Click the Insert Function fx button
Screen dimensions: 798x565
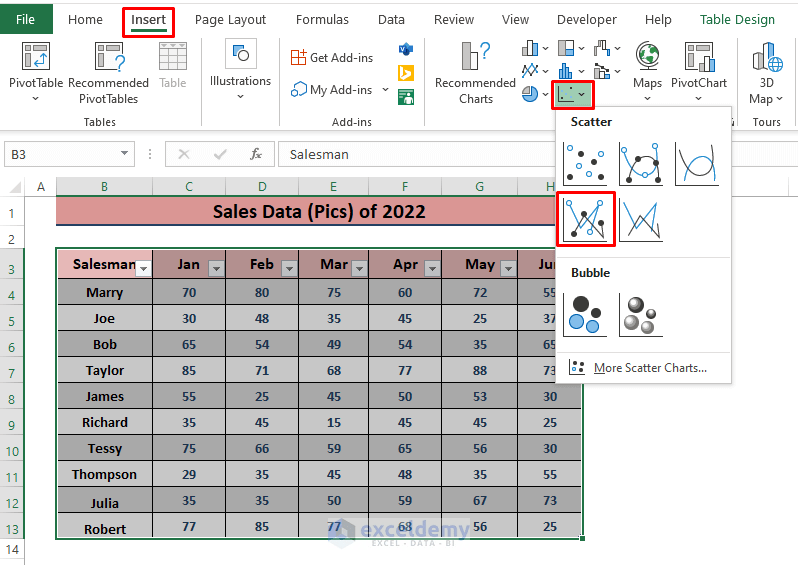(256, 154)
